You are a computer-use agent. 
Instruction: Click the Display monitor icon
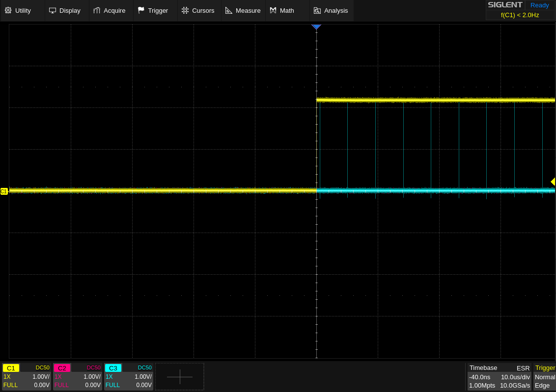point(53,10)
